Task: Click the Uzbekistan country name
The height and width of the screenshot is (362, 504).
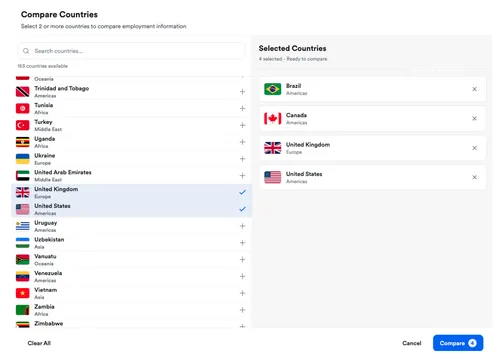Action: (x=49, y=239)
